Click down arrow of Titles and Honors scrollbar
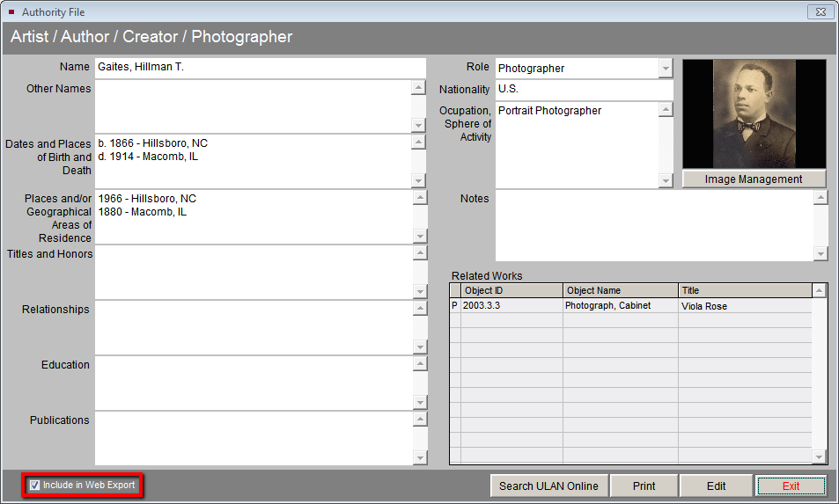The image size is (839, 504). tap(420, 292)
